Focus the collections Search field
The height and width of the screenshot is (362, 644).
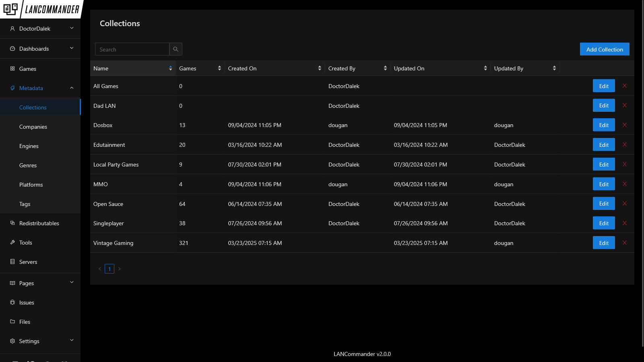[132, 49]
